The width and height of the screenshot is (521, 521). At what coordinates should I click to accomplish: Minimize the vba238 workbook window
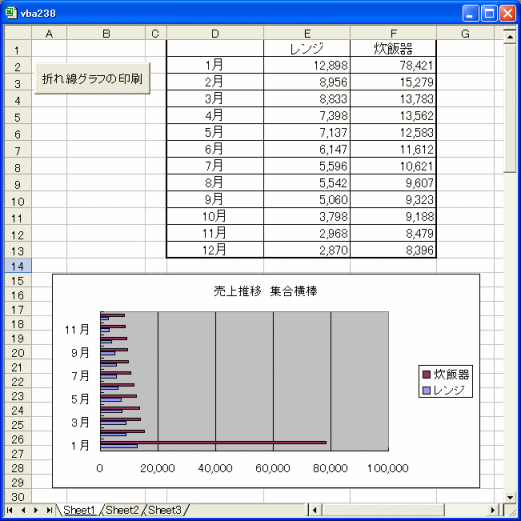click(470, 14)
